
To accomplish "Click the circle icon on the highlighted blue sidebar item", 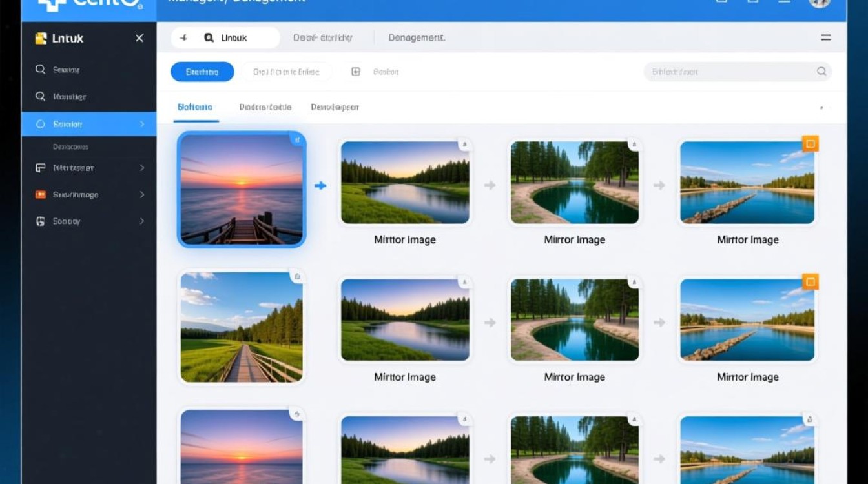I will coord(40,124).
